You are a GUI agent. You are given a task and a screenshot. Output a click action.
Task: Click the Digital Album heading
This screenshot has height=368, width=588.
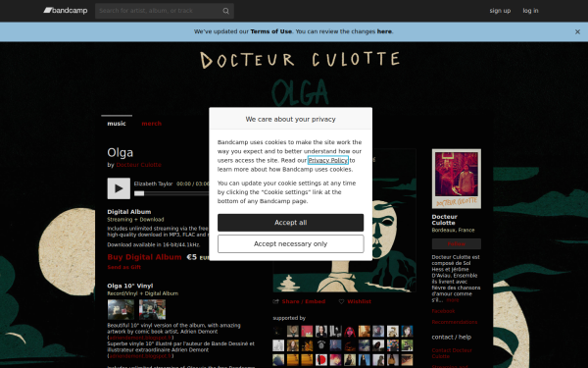129,212
